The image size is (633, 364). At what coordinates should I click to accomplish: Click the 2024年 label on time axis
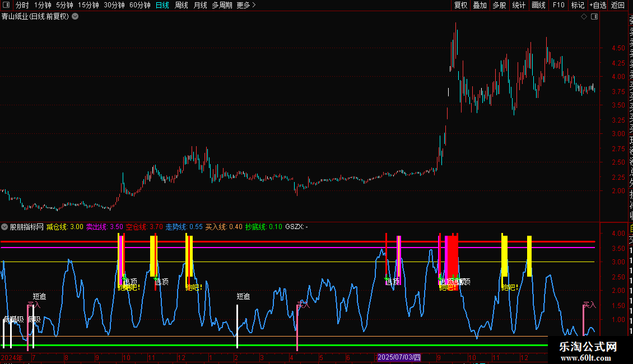[x=12, y=357]
